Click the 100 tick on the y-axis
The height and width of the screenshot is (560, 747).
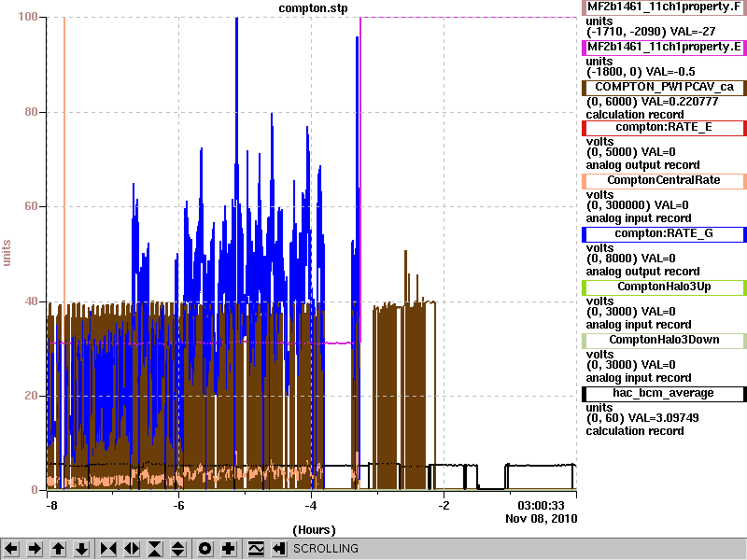click(x=28, y=17)
